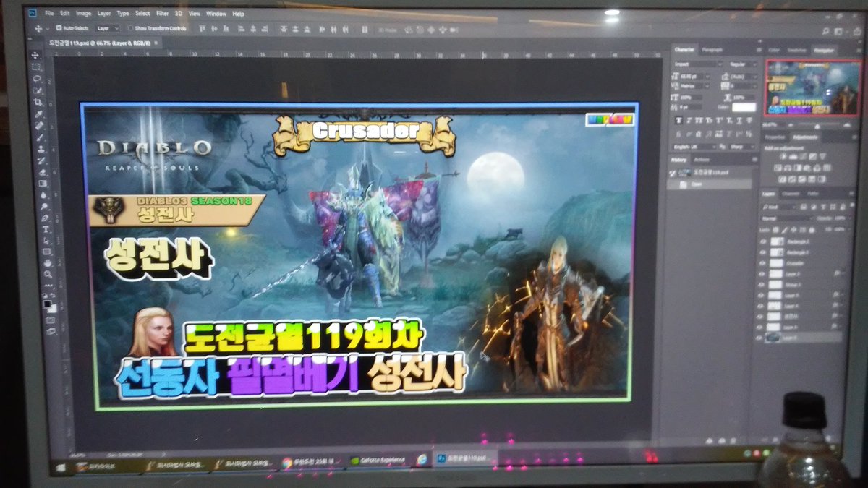Select the History Brush tool
This screenshot has height=488, width=868.
click(x=40, y=160)
